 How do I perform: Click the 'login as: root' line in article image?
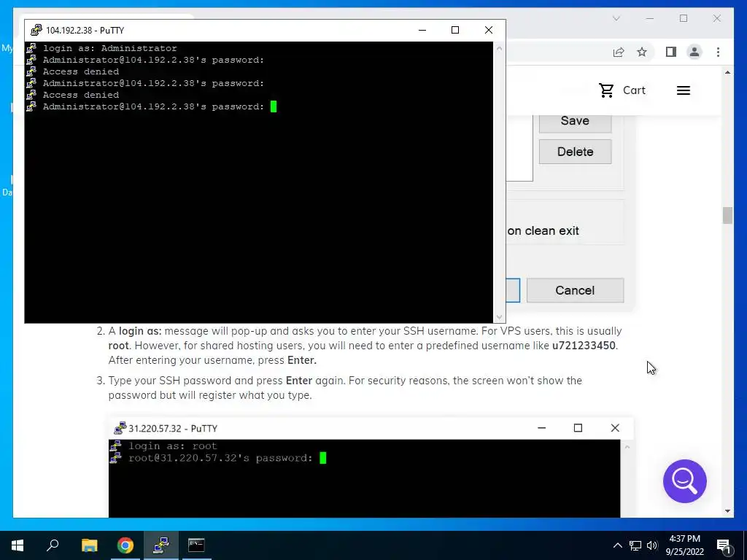[x=172, y=446]
